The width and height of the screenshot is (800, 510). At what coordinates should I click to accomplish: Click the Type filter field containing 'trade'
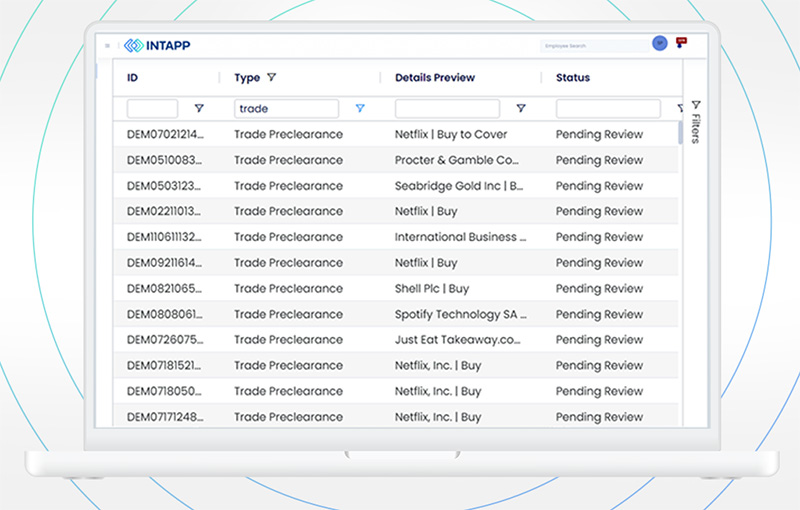pos(286,109)
